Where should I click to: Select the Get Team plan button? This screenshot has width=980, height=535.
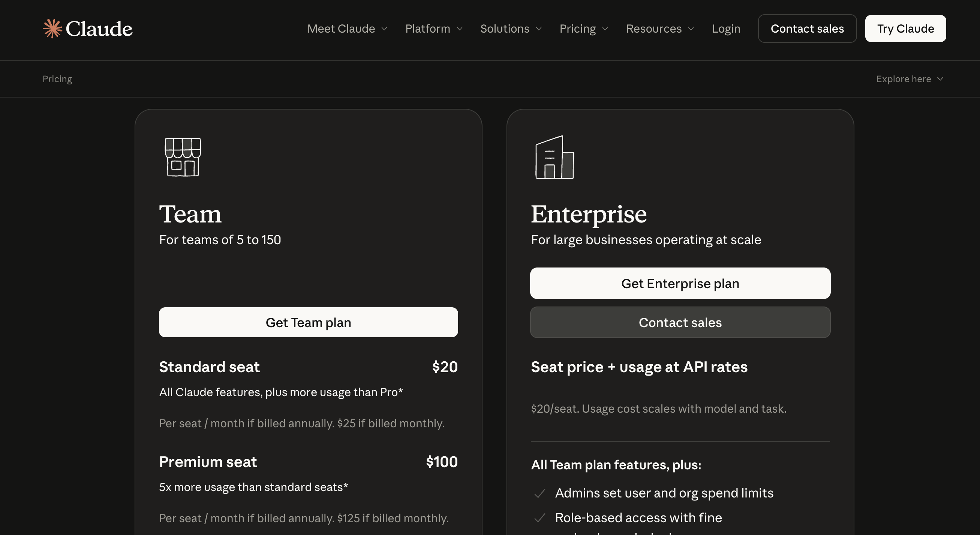click(x=308, y=323)
